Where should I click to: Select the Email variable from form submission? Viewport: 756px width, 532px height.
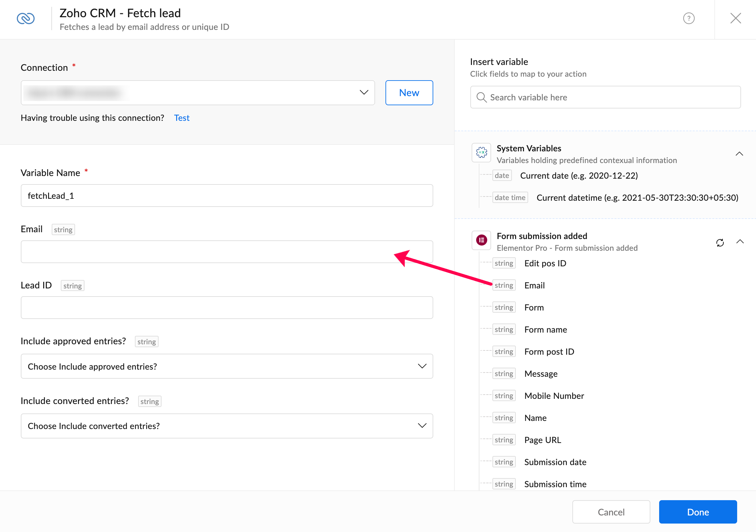pos(534,285)
